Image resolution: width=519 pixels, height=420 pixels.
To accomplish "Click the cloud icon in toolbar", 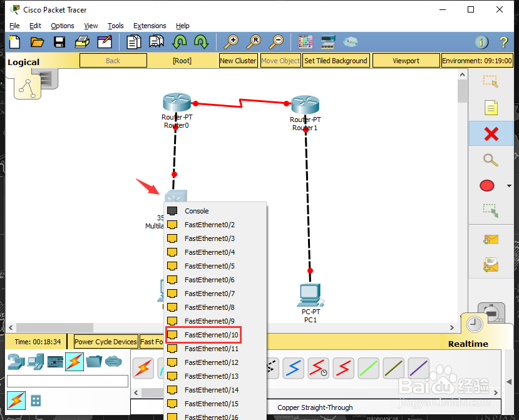I will (x=350, y=42).
